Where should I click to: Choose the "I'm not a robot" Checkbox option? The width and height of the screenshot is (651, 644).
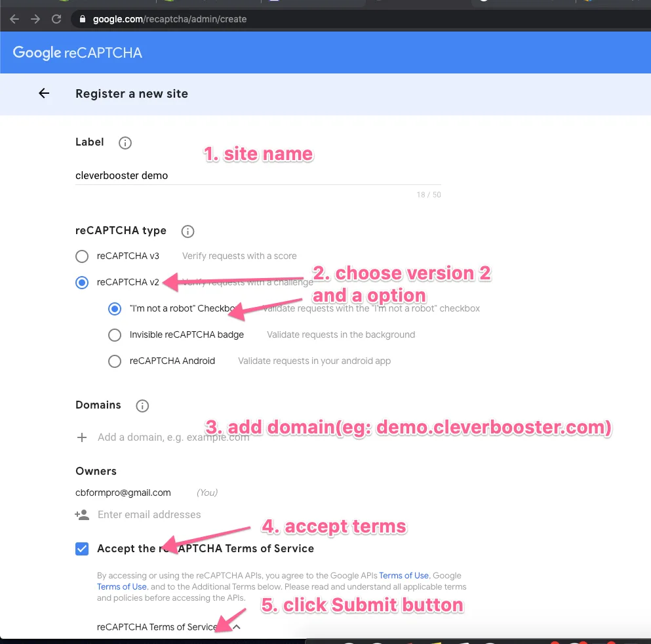[x=115, y=308]
